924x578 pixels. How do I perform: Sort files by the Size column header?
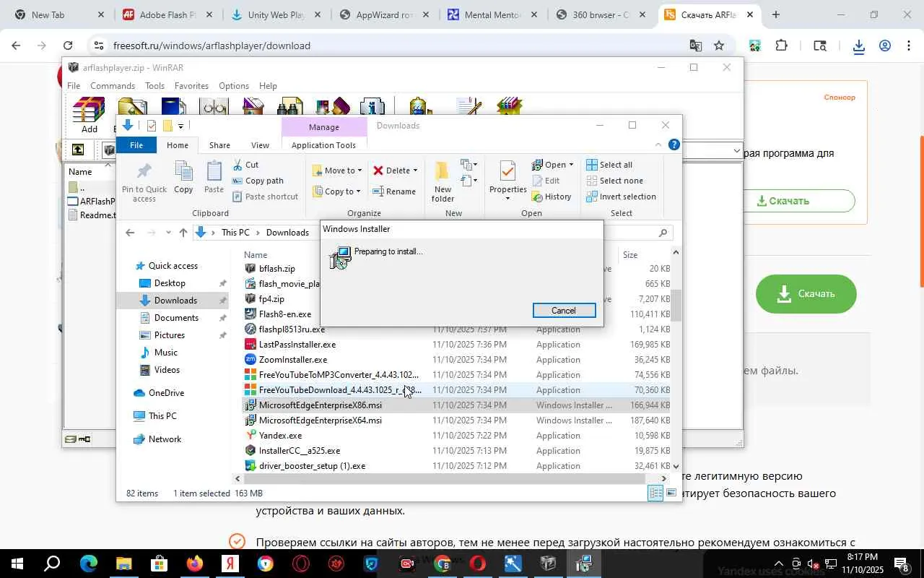click(631, 255)
